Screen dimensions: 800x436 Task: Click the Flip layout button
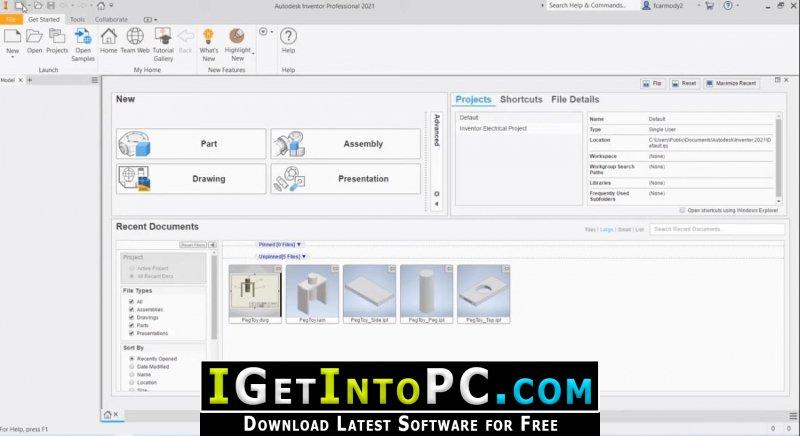point(653,83)
